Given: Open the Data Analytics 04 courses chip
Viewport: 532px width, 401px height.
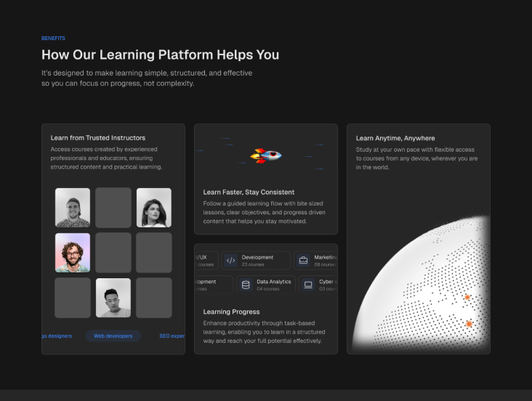Looking at the screenshot, I should [x=266, y=285].
